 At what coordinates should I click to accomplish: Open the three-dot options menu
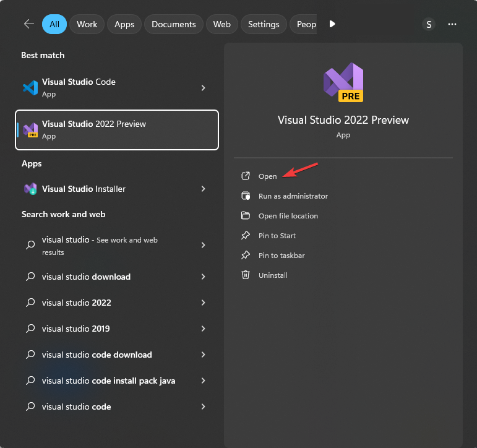coord(452,24)
